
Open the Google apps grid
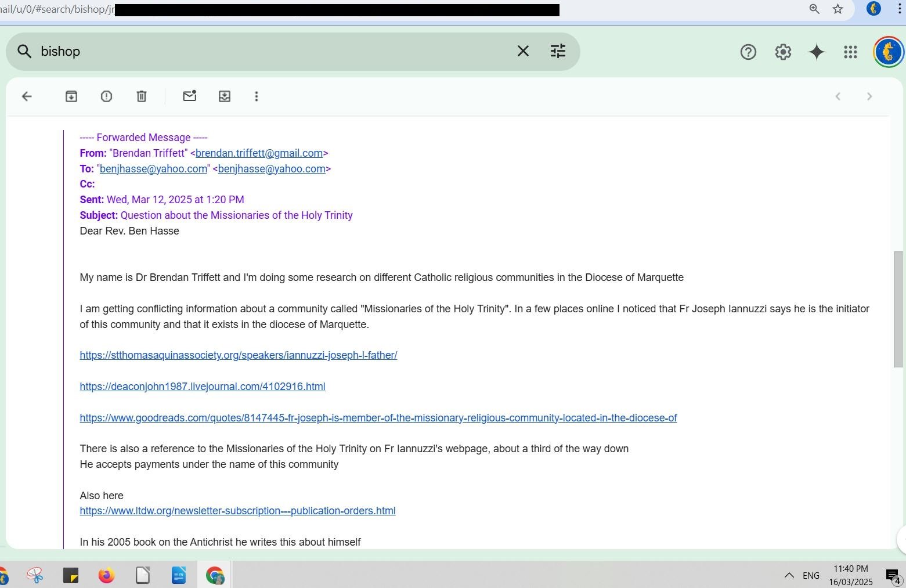coord(850,52)
